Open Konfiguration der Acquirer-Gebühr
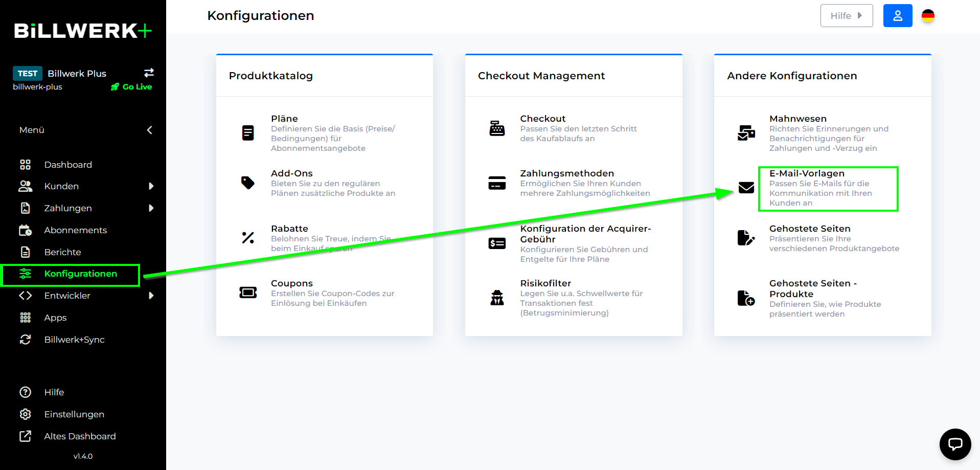 point(585,234)
